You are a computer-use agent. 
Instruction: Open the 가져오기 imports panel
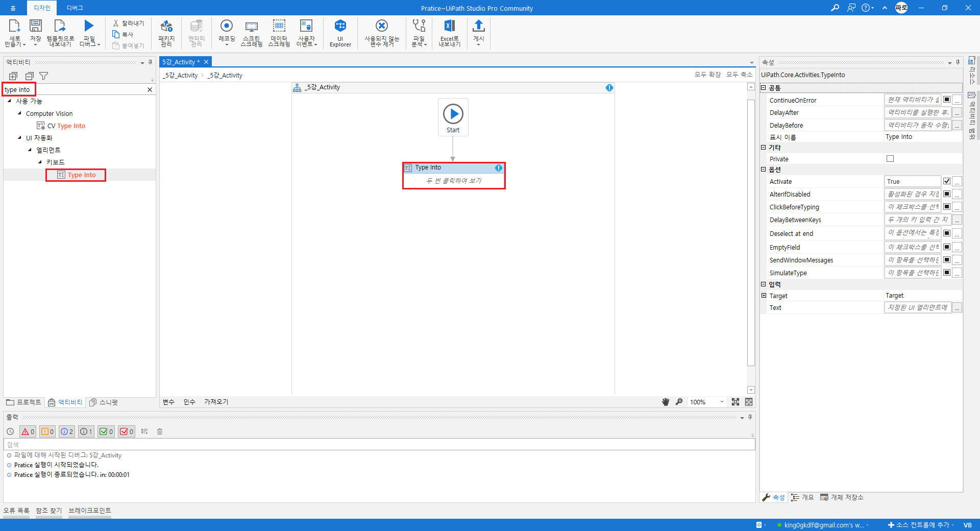click(x=216, y=402)
